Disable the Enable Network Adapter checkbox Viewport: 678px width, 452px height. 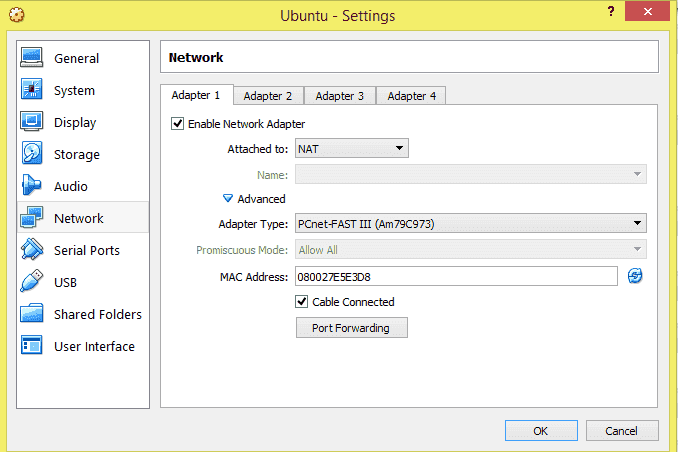click(177, 124)
